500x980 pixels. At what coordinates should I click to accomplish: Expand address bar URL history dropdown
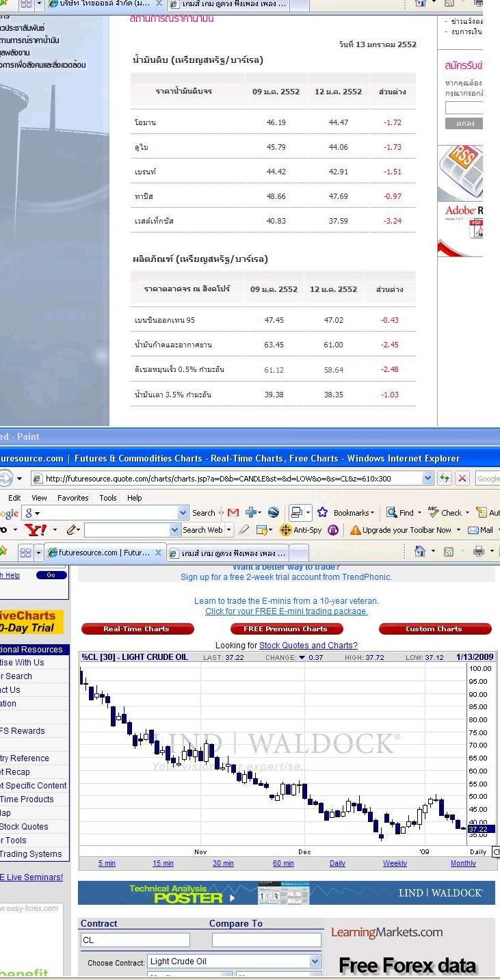[428, 478]
